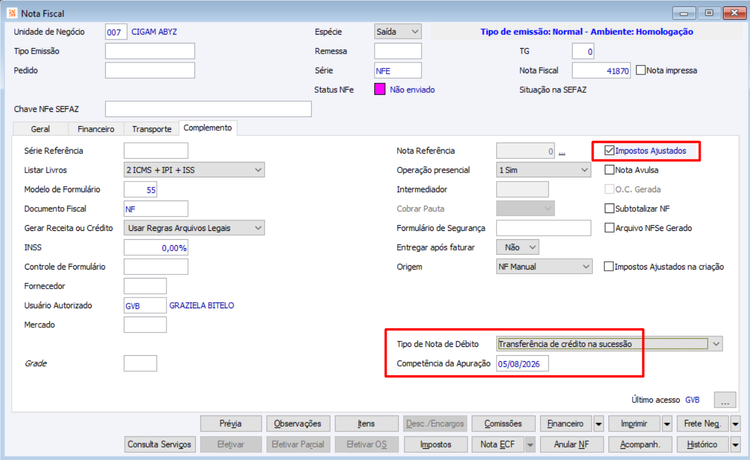Image resolution: width=750 pixels, height=460 pixels.
Task: Click the Frete Neg. button
Action: [702, 424]
